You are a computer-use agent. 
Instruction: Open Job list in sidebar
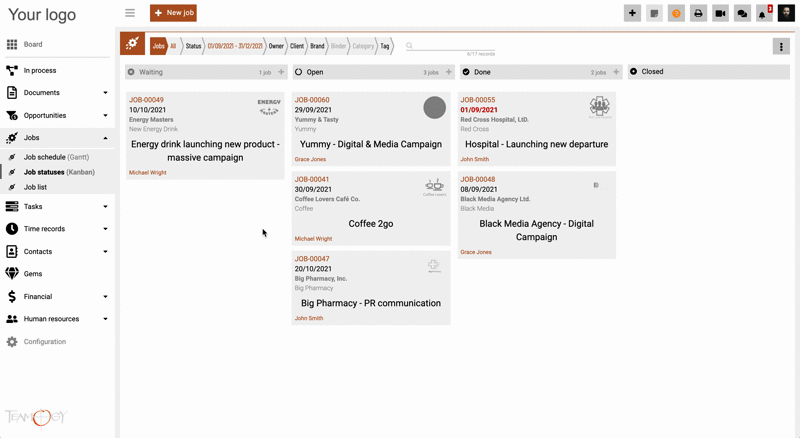(35, 187)
